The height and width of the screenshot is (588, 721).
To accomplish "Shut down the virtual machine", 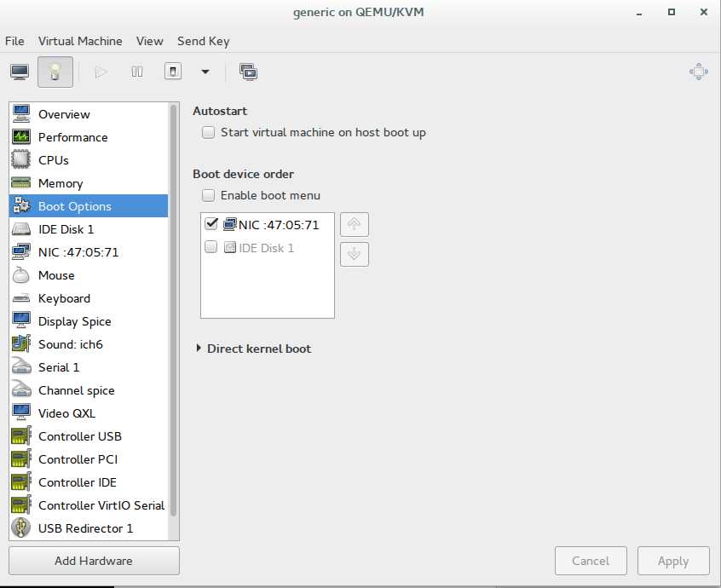I will pyautogui.click(x=173, y=72).
